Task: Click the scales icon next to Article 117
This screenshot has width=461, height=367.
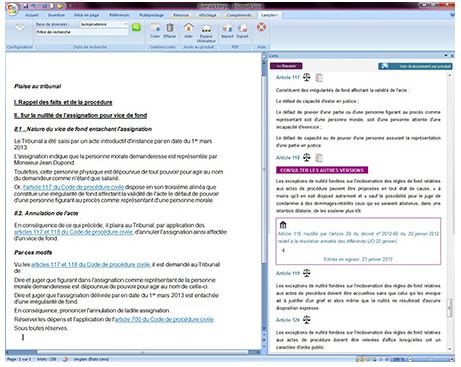Action: click(x=306, y=77)
